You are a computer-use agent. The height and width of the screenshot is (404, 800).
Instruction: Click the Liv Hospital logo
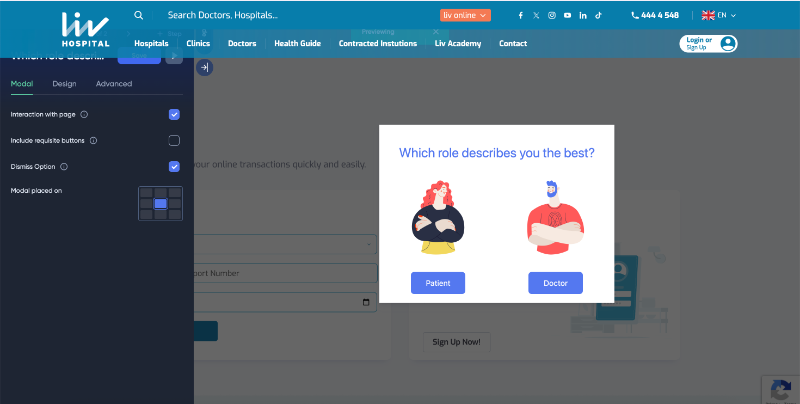pos(85,30)
